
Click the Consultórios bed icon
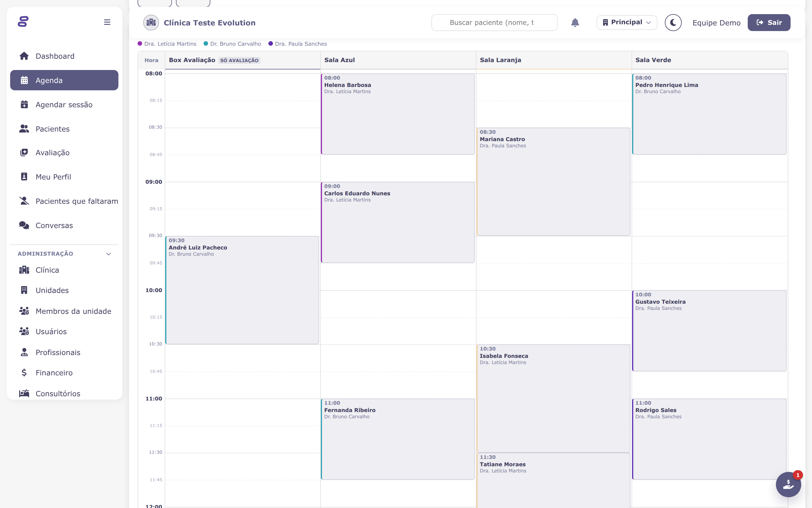tap(24, 393)
